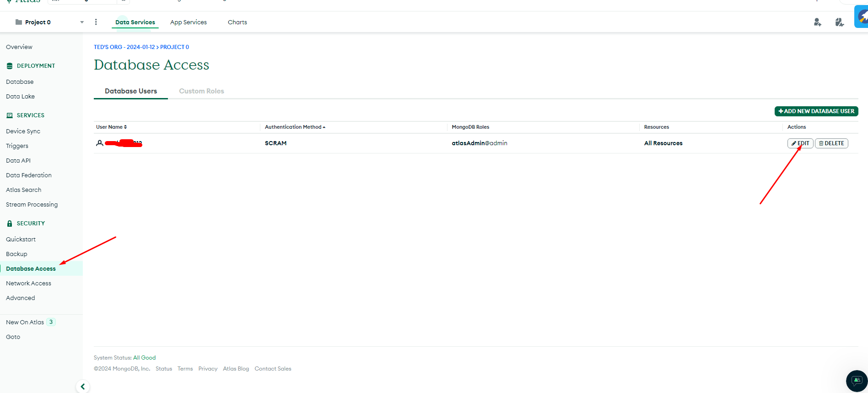Click the Deployment section database icon
Screen dimensions: 868x393
(10, 66)
